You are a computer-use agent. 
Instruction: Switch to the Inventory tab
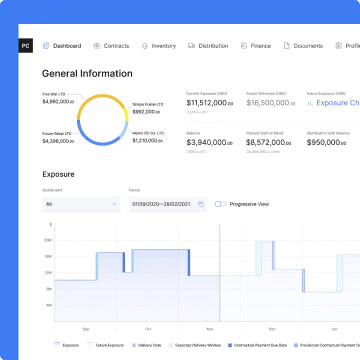[x=159, y=46]
